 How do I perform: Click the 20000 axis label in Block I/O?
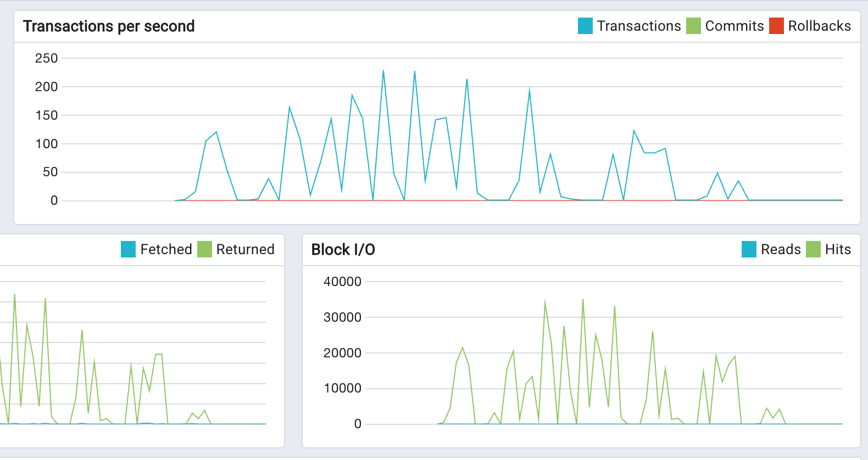tap(342, 353)
